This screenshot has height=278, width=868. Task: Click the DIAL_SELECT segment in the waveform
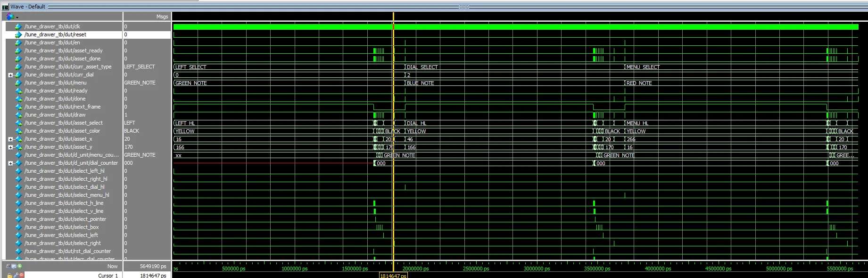pos(422,67)
